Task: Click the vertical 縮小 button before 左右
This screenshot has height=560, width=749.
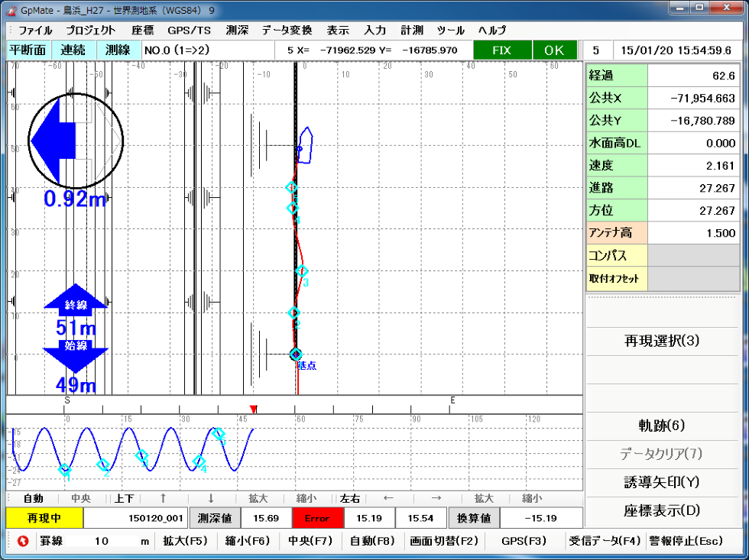Action: [x=306, y=498]
